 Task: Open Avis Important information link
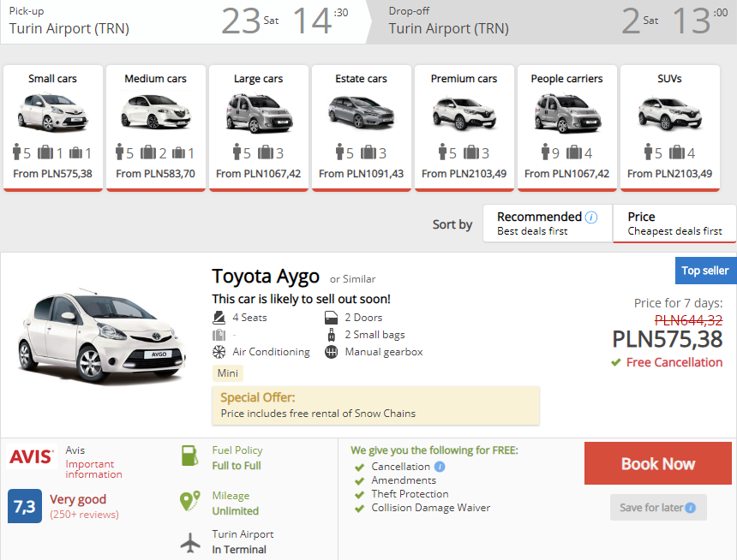point(93,469)
